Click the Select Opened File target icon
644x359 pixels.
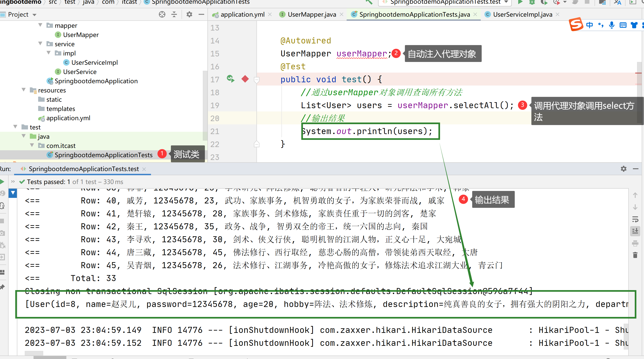(162, 15)
